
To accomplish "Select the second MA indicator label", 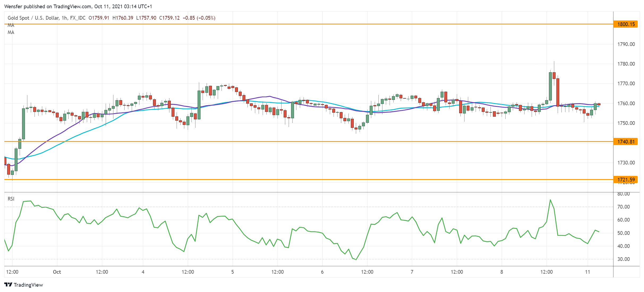I will point(11,32).
